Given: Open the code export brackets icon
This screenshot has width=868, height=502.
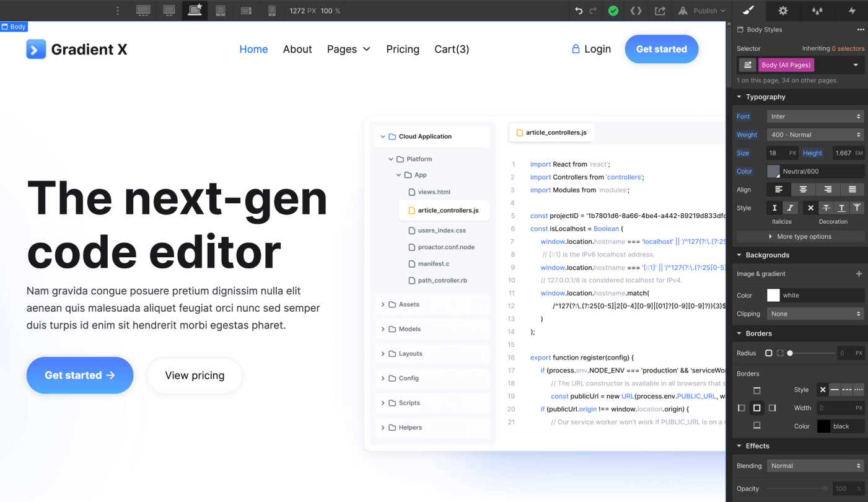Looking at the screenshot, I should [636, 11].
